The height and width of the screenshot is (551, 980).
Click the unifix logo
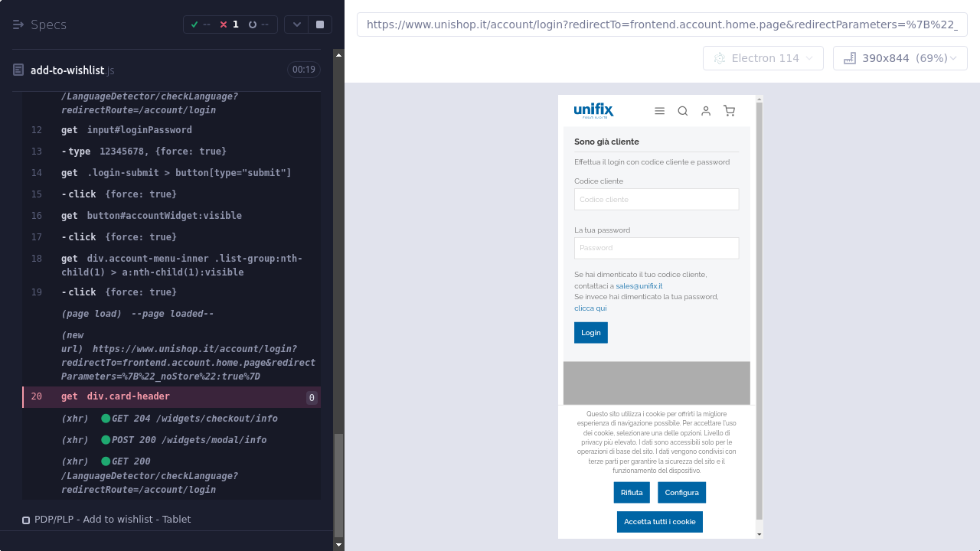point(593,111)
